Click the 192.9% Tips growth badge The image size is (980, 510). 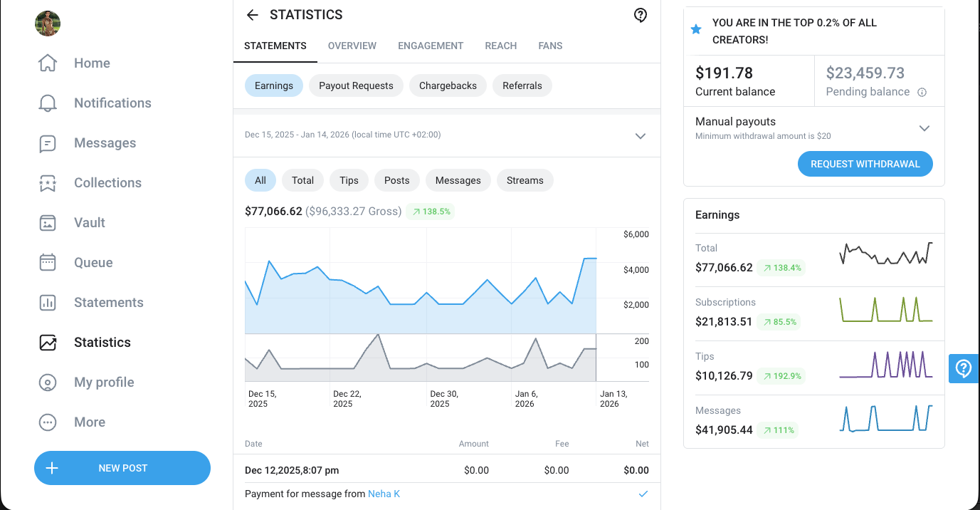(781, 376)
